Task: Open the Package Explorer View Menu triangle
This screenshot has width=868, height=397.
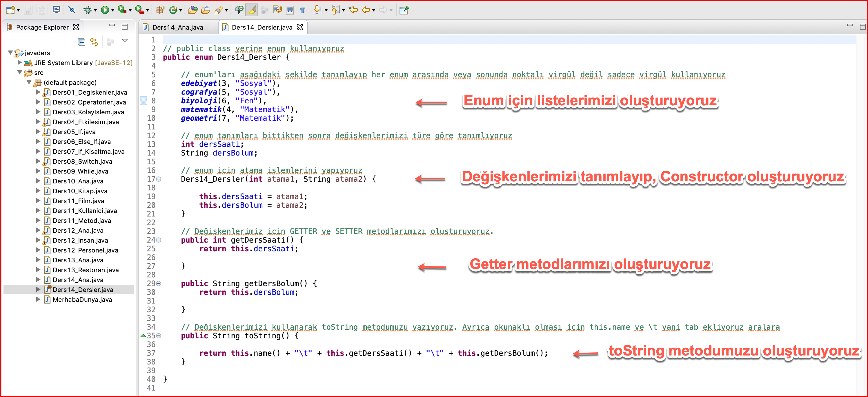Action: (x=125, y=41)
